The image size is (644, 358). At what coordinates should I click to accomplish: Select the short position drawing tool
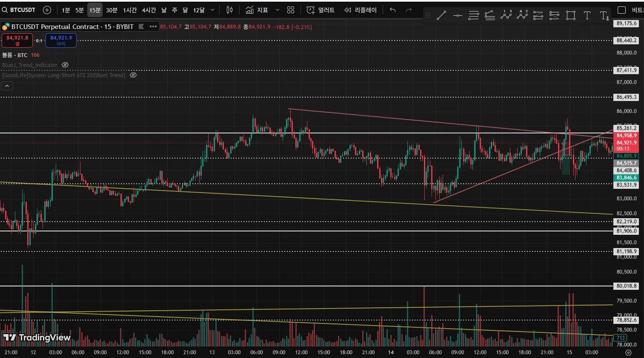tap(555, 16)
